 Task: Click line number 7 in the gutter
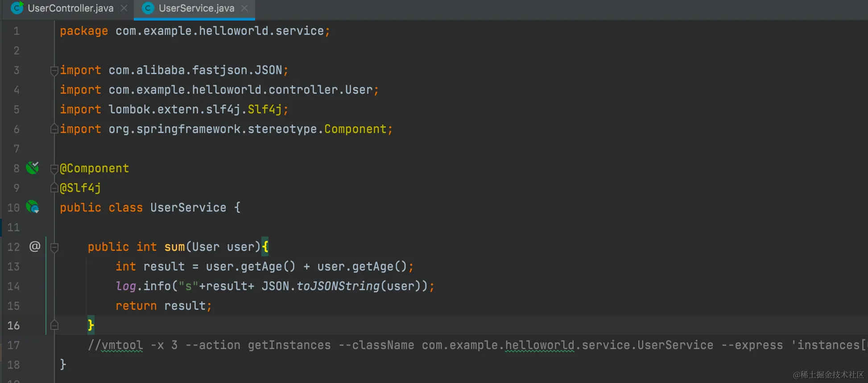(17, 149)
